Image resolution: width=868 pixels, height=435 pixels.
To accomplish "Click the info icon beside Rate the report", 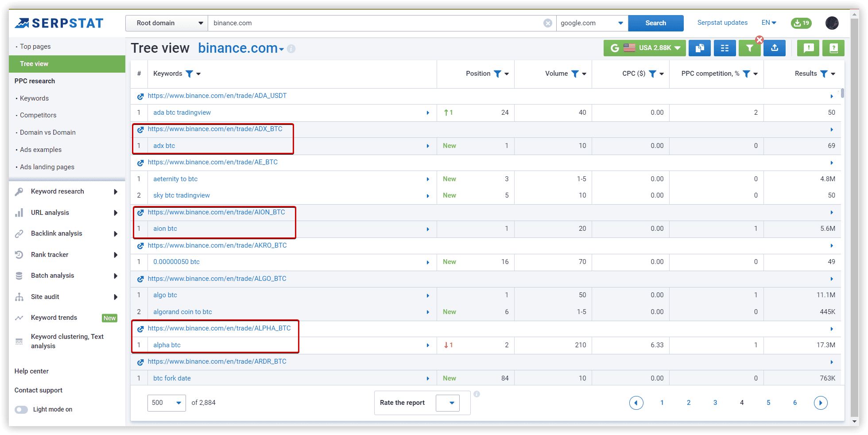I will [477, 394].
